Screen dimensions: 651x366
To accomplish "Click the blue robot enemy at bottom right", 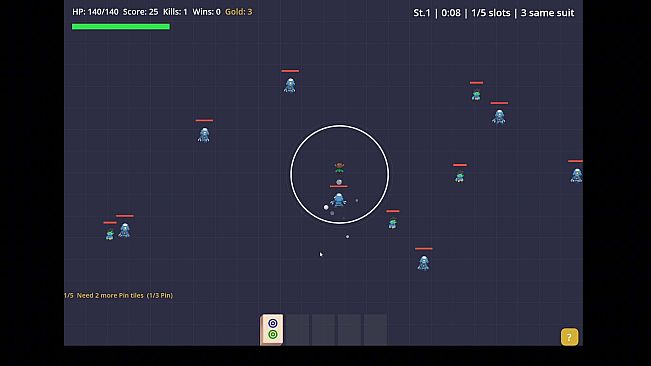I will [423, 263].
